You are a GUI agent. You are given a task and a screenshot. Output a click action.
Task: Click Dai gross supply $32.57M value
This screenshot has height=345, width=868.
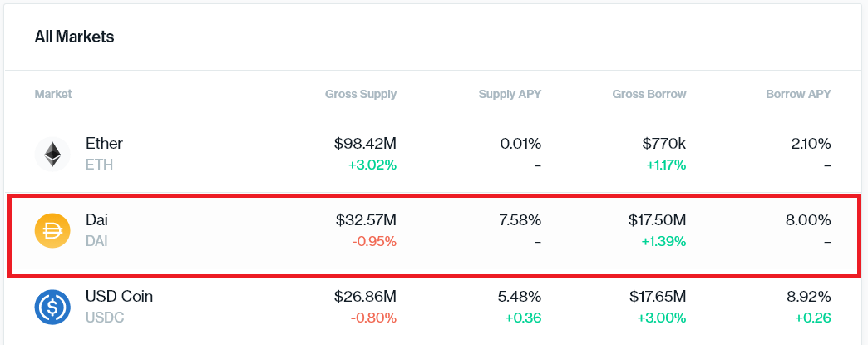tap(366, 220)
